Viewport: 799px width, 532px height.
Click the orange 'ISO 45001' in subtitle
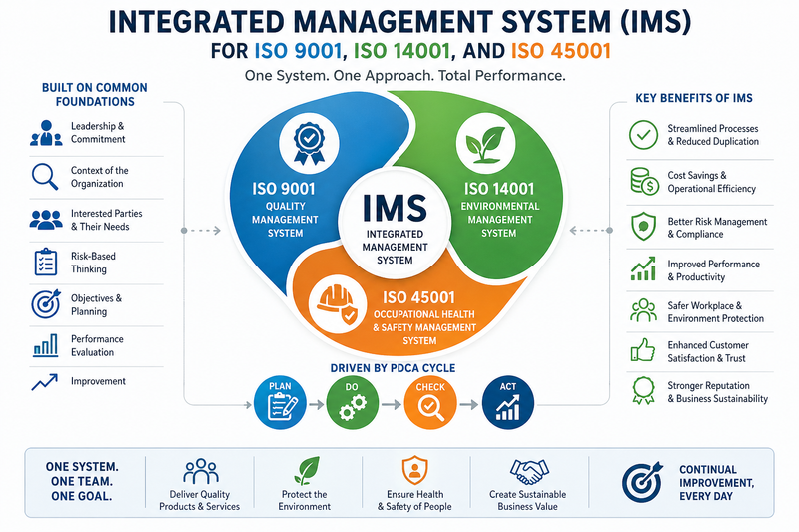561,51
